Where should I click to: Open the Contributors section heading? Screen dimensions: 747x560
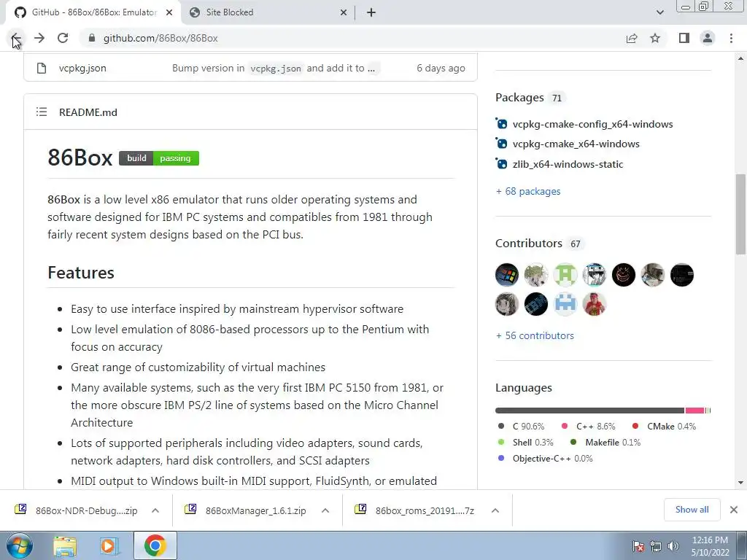(x=529, y=244)
